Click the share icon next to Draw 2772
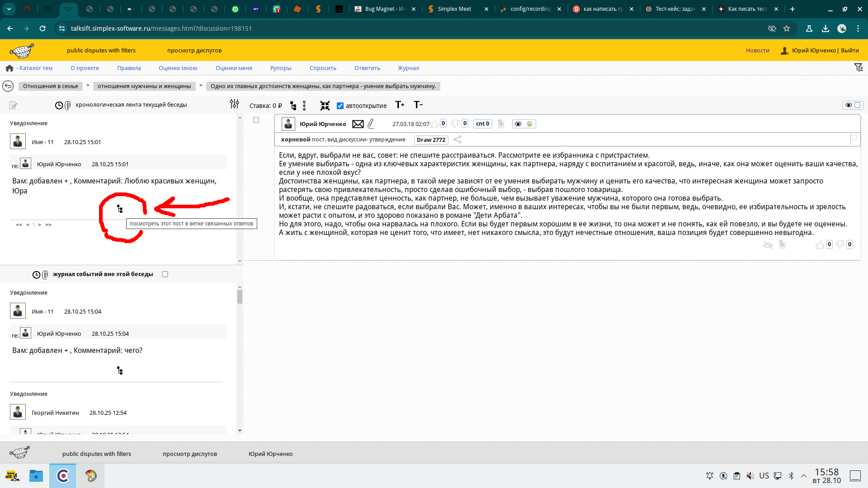The height and width of the screenshot is (488, 868). [x=457, y=140]
